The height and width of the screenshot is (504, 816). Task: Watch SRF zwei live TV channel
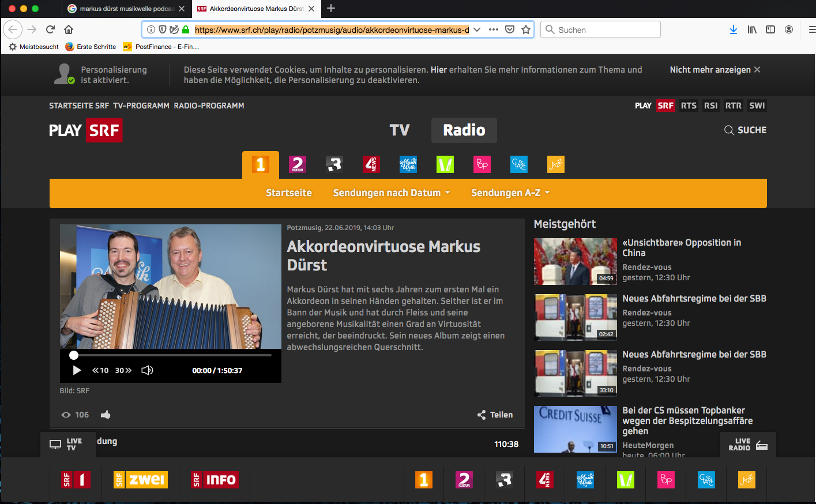[141, 480]
